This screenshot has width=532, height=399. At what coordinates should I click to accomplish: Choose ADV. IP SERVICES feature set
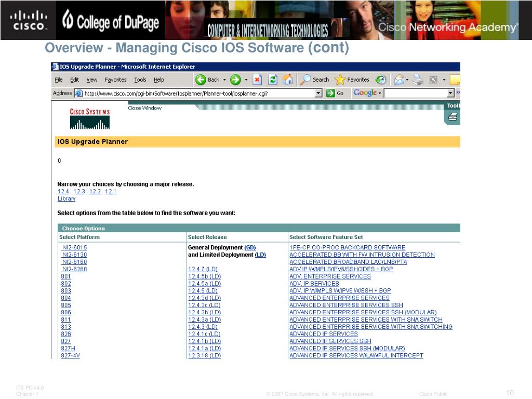[x=314, y=284]
